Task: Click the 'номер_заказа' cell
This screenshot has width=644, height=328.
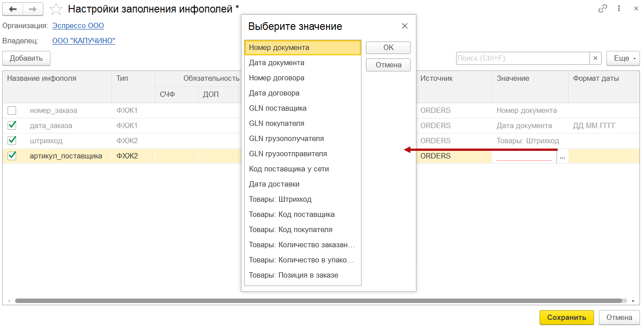Action: pyautogui.click(x=68, y=110)
